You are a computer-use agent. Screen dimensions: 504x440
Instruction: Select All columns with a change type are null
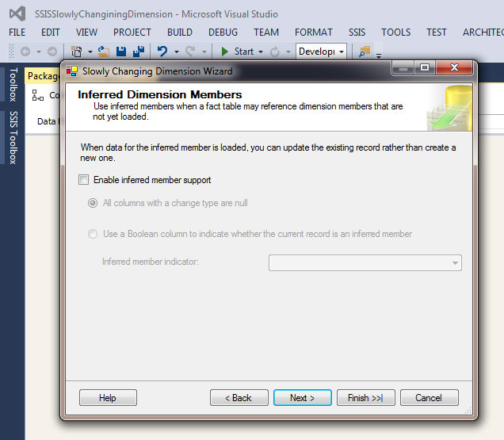93,203
